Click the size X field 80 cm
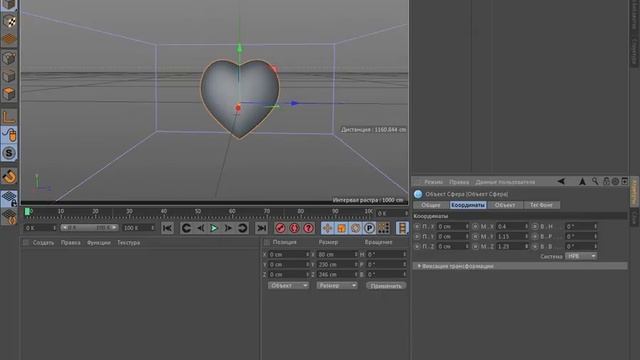This screenshot has height=360, width=640. tap(338, 254)
